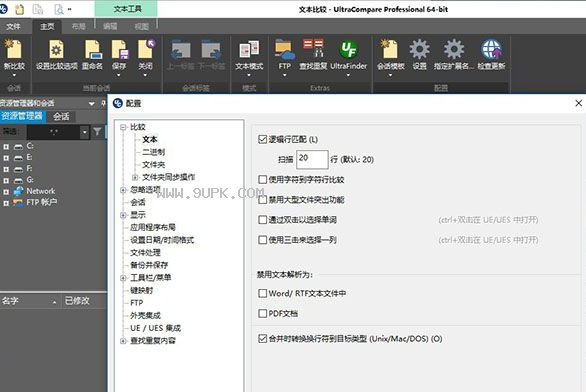
Task: Collapse the 比较 tree node
Action: click(123, 127)
